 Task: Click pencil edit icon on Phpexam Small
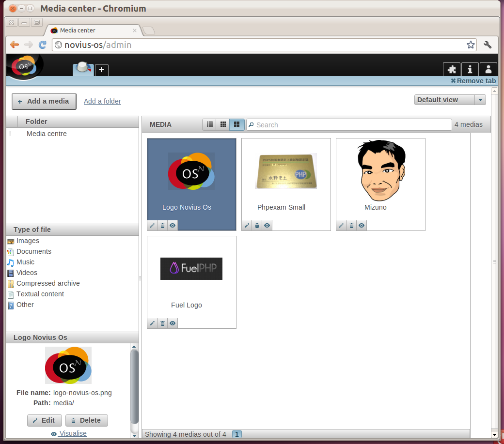[x=247, y=225]
